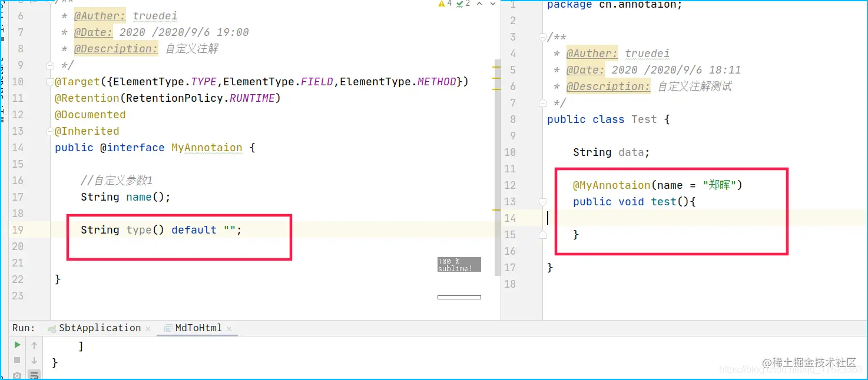Collapse fold marker at Test line 7
Screen dimensions: 868x380
tap(543, 103)
